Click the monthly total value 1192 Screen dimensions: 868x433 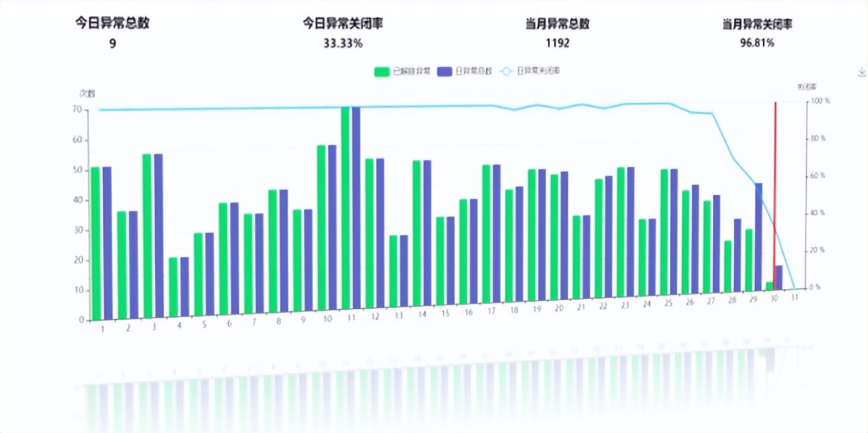tap(558, 43)
